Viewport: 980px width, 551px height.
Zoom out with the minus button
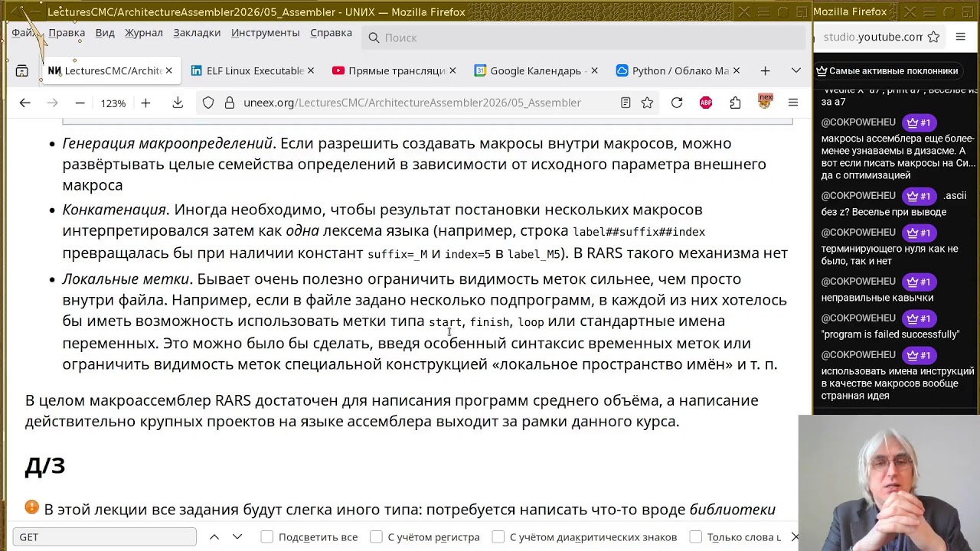80,103
